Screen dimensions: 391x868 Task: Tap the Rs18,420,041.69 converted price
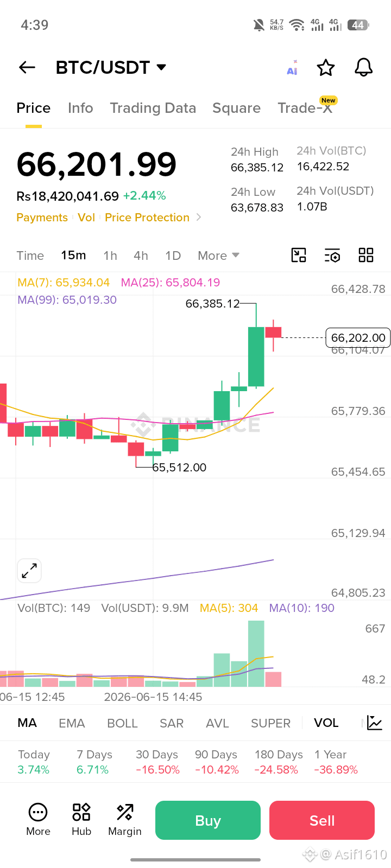68,196
